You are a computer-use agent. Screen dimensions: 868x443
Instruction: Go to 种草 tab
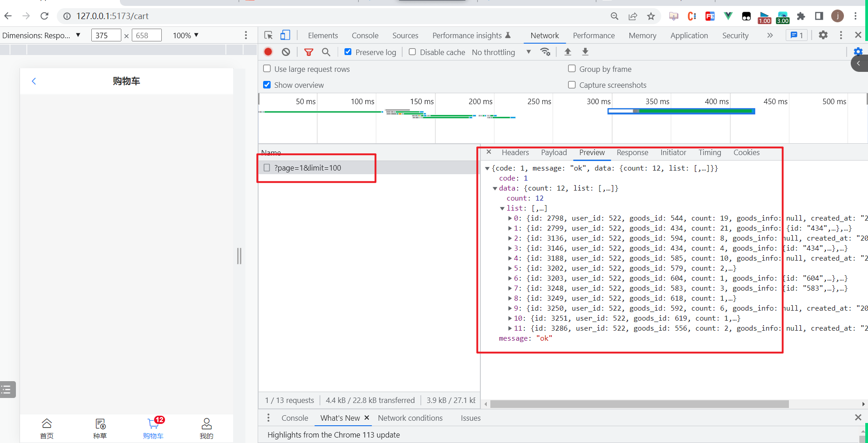[100, 429]
